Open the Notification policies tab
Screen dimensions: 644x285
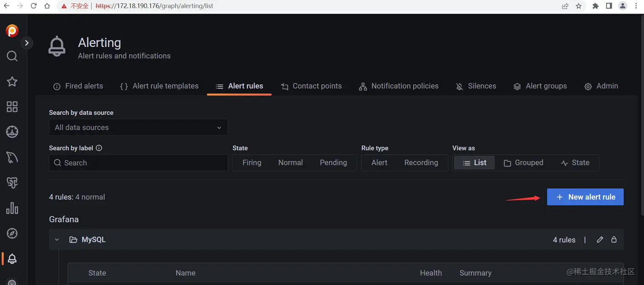point(399,86)
